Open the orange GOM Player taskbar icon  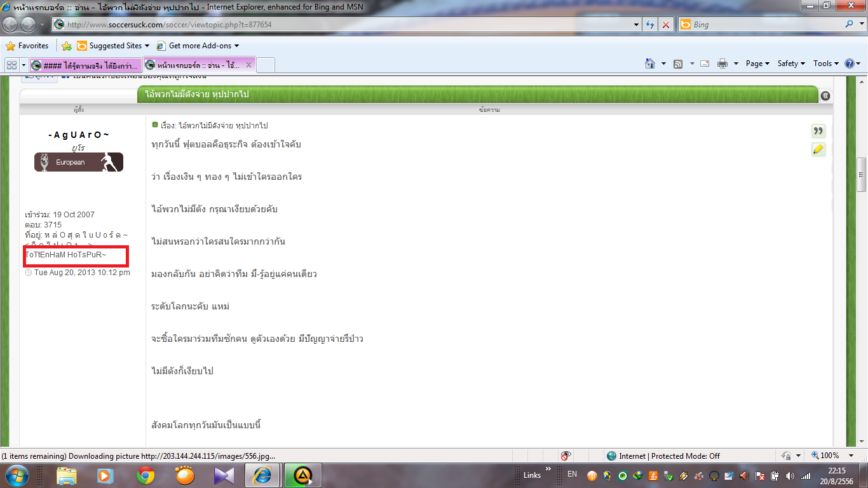185,475
